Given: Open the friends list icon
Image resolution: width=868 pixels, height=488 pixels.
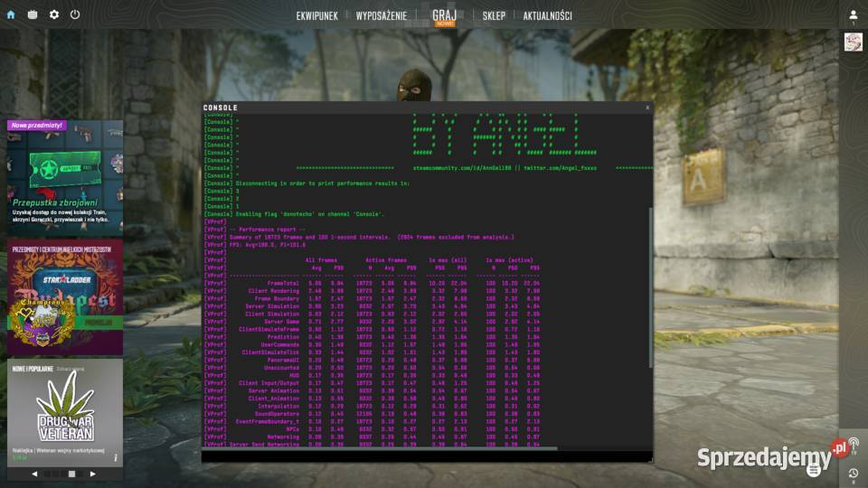Looking at the screenshot, I should point(853,15).
